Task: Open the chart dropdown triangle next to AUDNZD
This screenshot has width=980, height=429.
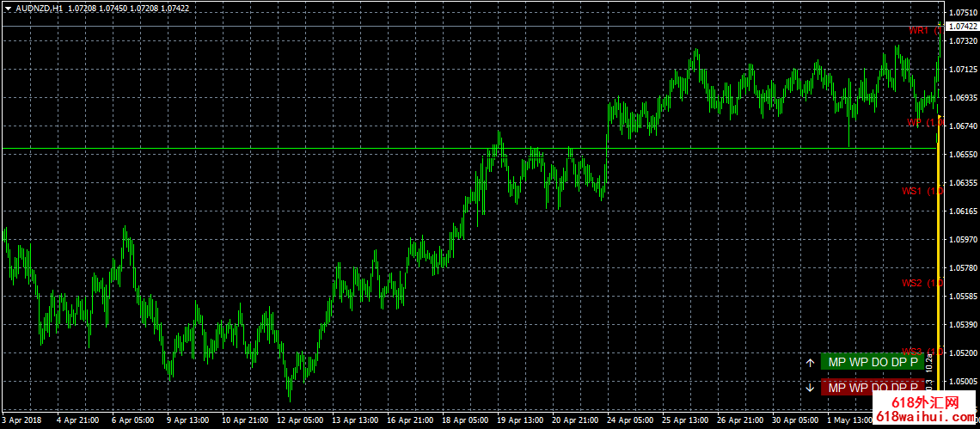Action: [x=7, y=8]
